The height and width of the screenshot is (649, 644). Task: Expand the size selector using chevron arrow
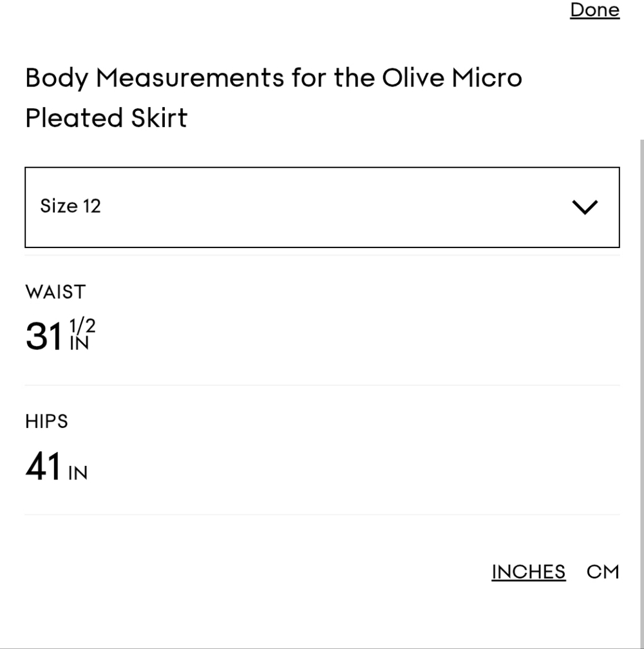coord(585,207)
